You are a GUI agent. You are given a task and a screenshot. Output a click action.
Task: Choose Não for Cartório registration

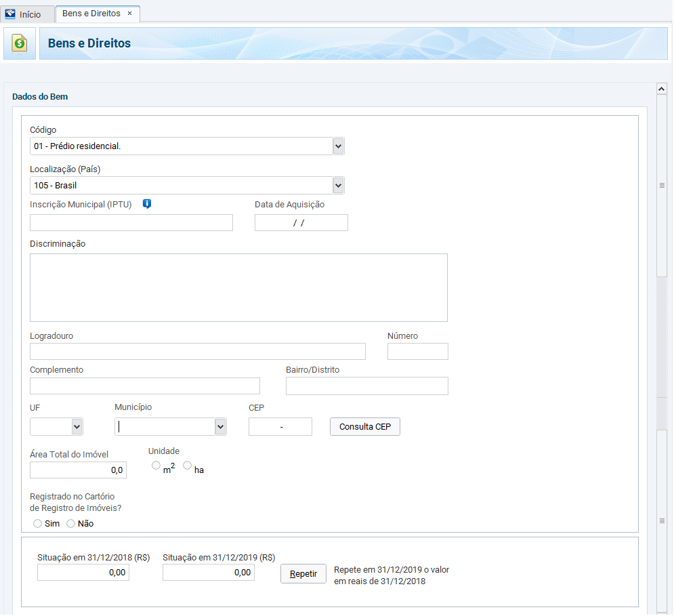point(70,523)
